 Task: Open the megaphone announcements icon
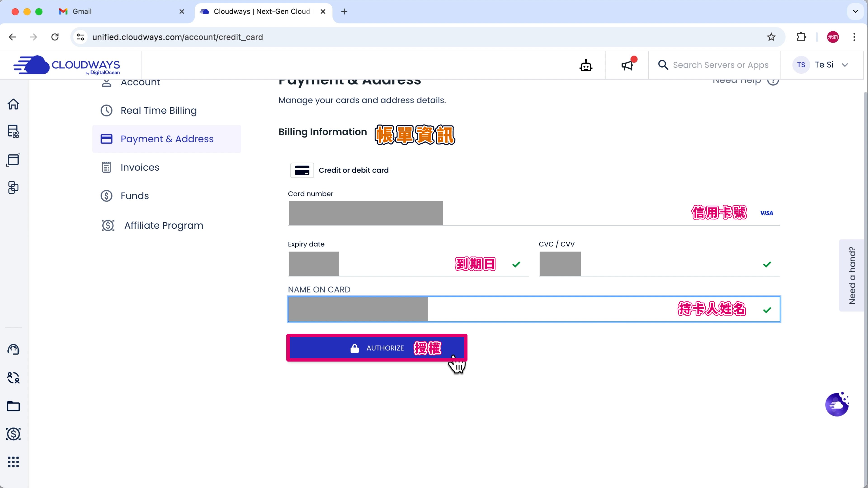tap(627, 65)
